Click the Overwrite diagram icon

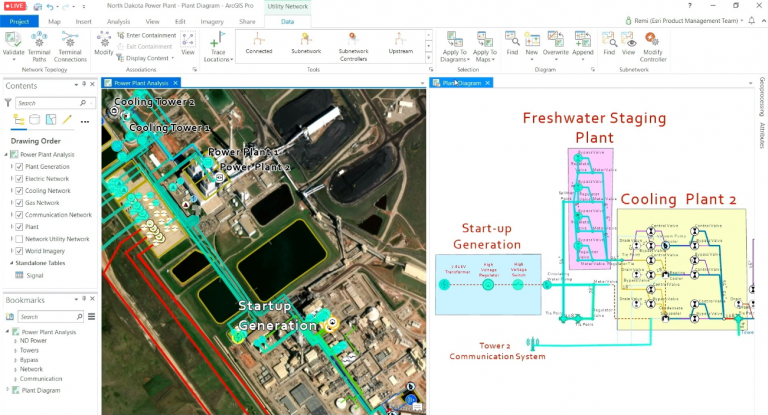click(x=556, y=43)
